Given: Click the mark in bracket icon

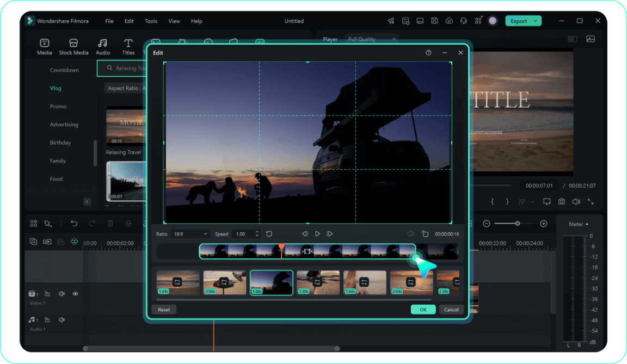Looking at the screenshot, I should tap(492, 202).
